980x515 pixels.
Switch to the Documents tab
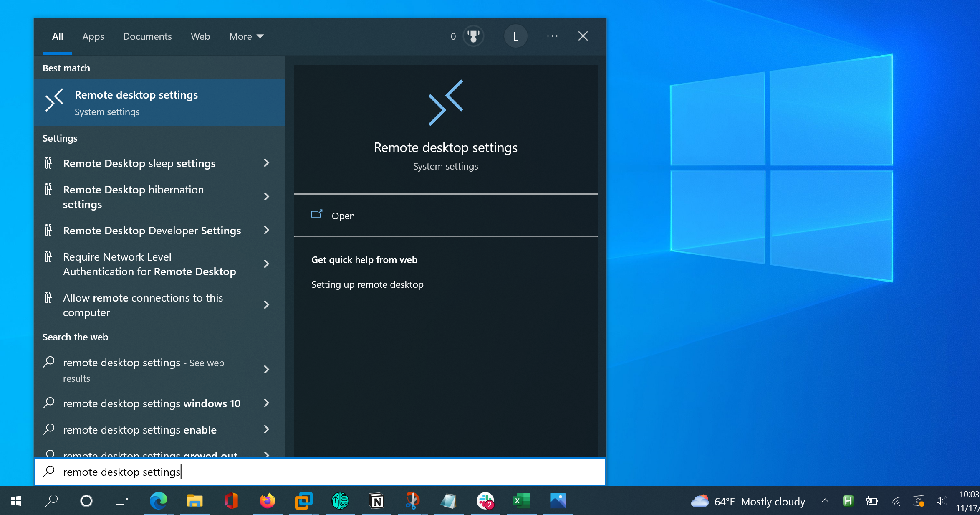[147, 36]
